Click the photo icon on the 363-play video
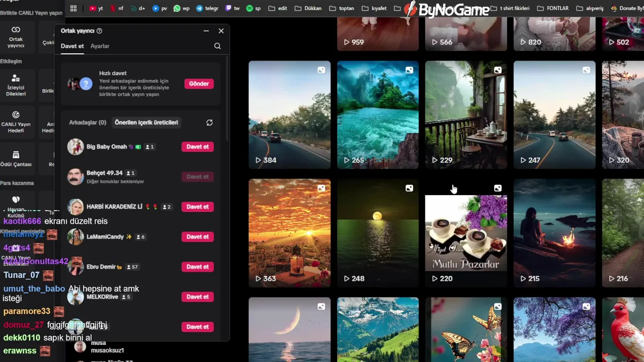This screenshot has width=644, height=362. pos(321,189)
